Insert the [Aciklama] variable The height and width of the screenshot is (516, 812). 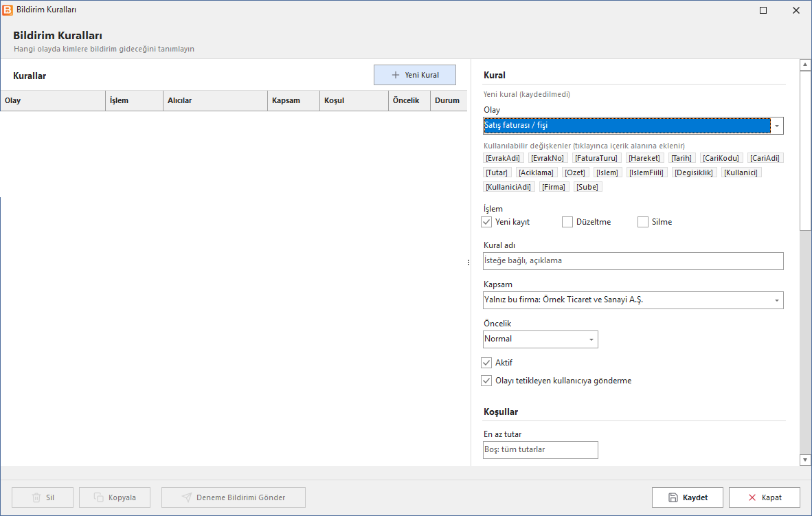click(536, 172)
